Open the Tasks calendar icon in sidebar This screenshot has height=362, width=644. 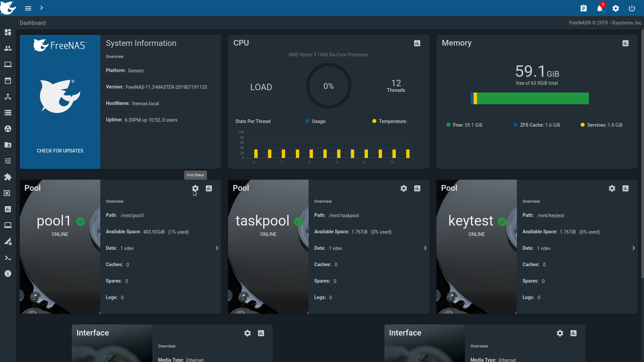pos(8,80)
